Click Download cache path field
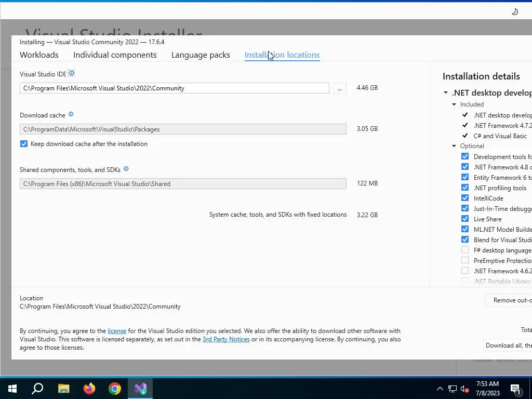532x399 pixels. pos(183,129)
